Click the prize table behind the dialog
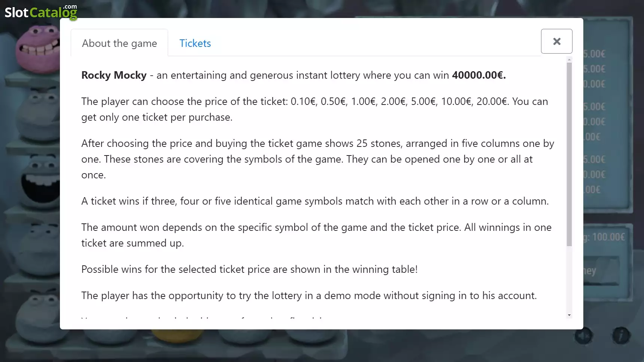This screenshot has height=362, width=644. pyautogui.click(x=606, y=116)
